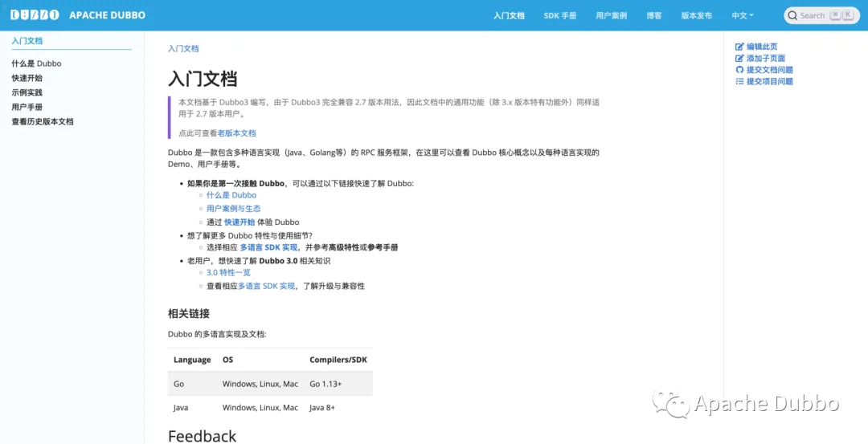Screen dimensions: 868x444
Task: Open the SDK 手册 navigation item
Action: [x=560, y=15]
